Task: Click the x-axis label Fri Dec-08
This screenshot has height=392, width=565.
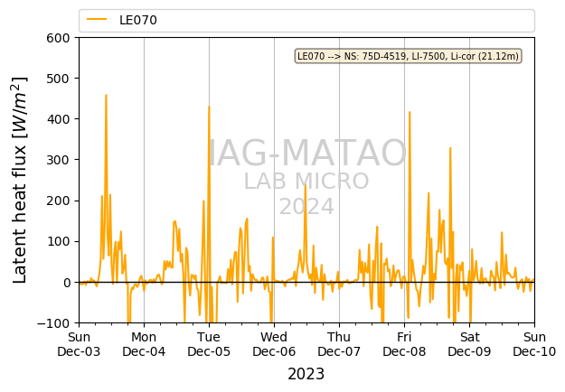Action: coord(404,344)
